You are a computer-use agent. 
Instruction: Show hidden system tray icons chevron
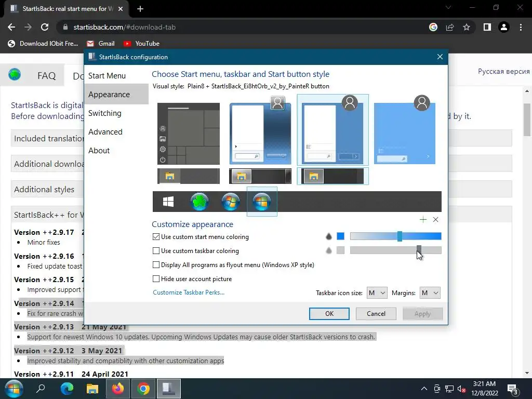424,389
